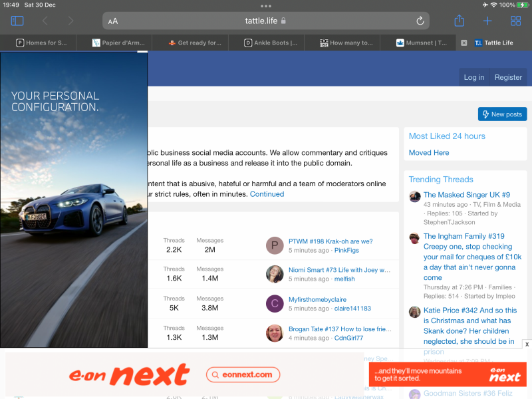Open claire141183 user profile
532x399 pixels.
point(352,309)
